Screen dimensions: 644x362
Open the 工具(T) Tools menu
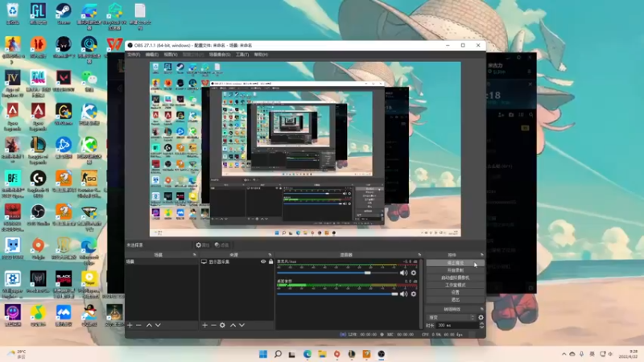pos(242,55)
